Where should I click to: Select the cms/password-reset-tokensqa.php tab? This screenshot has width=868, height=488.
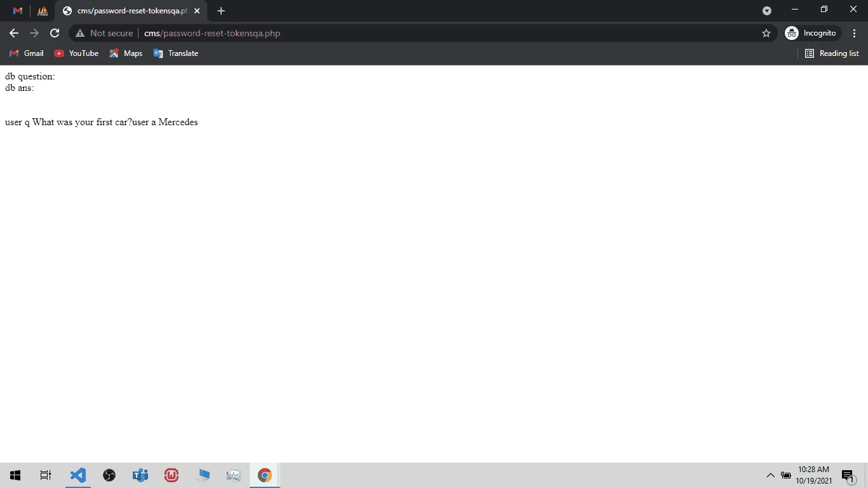132,11
